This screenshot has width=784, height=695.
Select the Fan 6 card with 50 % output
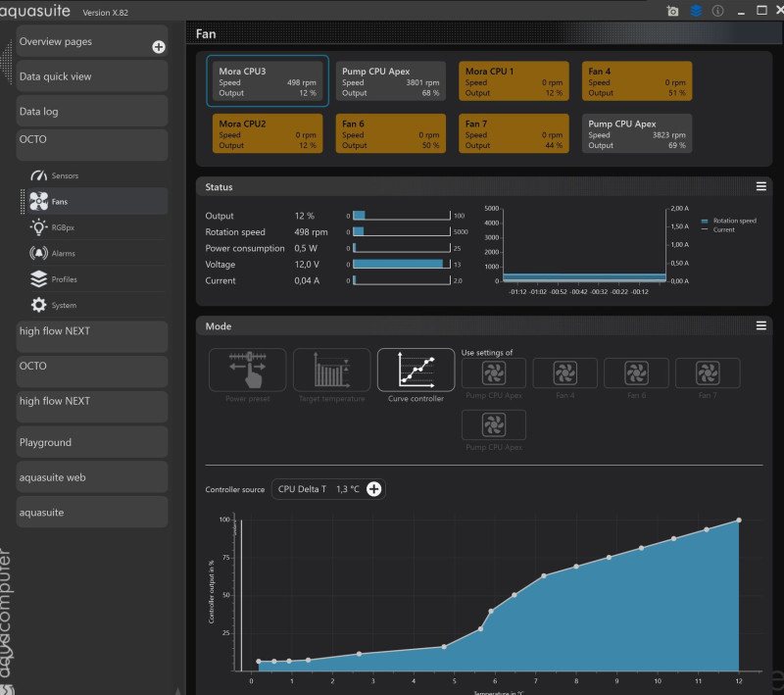390,133
